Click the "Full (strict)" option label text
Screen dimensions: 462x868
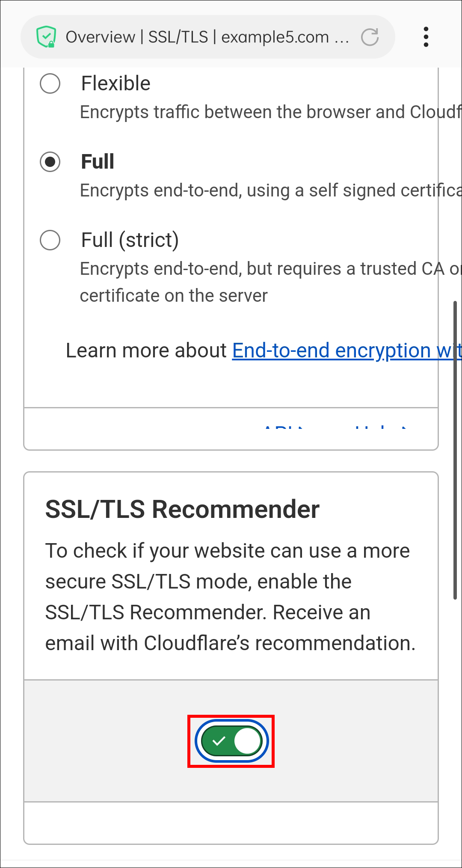click(x=130, y=240)
